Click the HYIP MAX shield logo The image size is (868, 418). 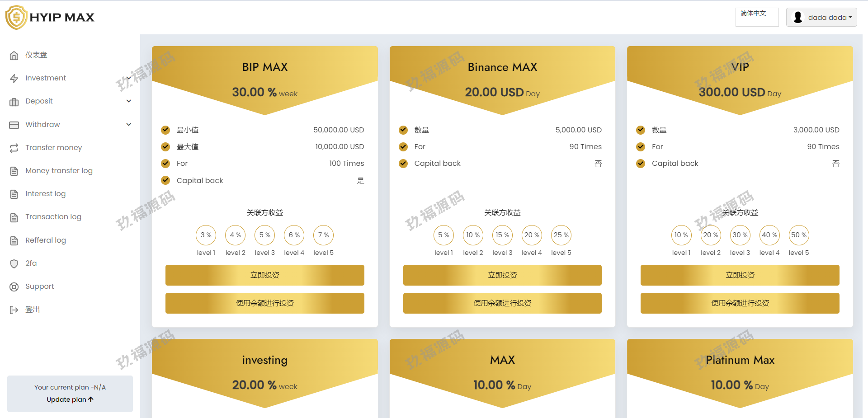[x=16, y=18]
